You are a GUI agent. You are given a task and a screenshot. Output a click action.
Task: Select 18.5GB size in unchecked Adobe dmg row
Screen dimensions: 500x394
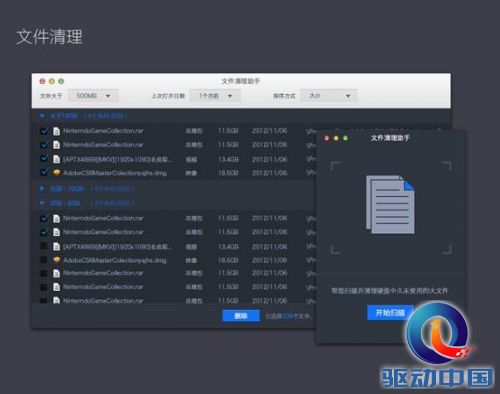[228, 260]
